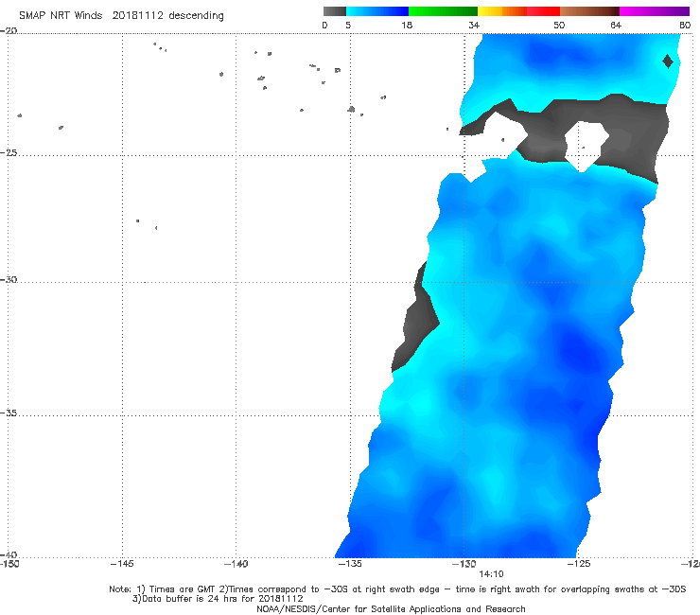Click the latitude label '-35'
Viewport: 700px width, 615px height.
click(9, 413)
